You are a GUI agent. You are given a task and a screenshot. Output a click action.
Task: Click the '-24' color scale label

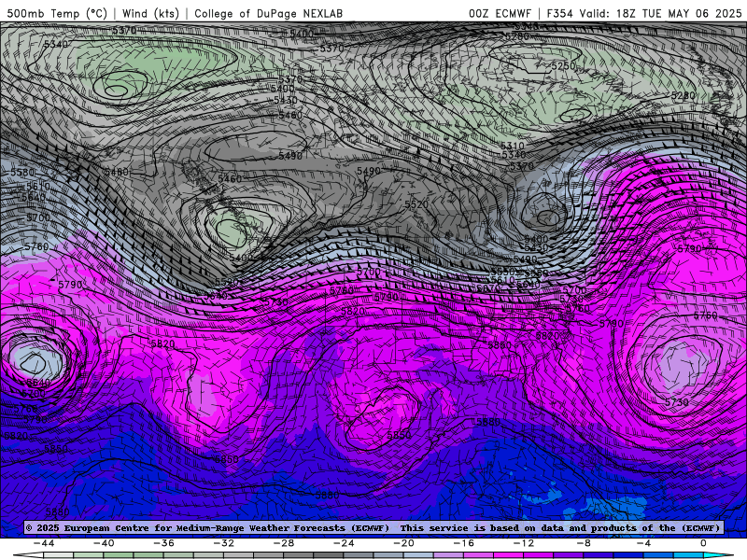[x=344, y=543]
